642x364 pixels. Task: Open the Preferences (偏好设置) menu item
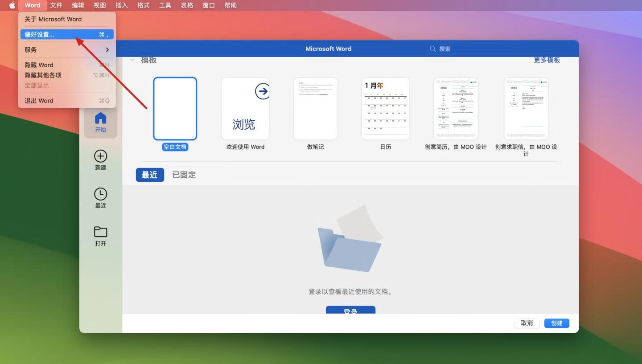(67, 34)
